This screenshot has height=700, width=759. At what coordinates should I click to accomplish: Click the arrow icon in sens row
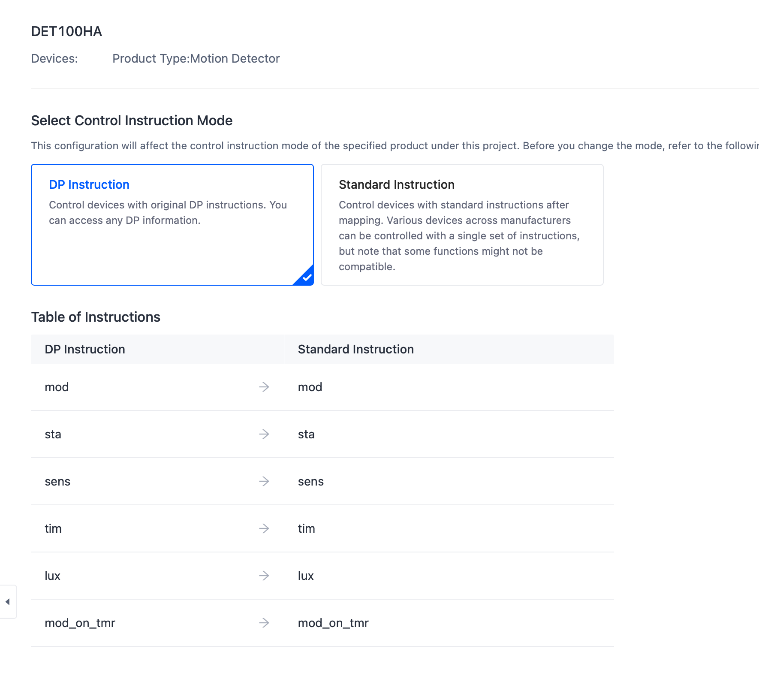tap(264, 481)
